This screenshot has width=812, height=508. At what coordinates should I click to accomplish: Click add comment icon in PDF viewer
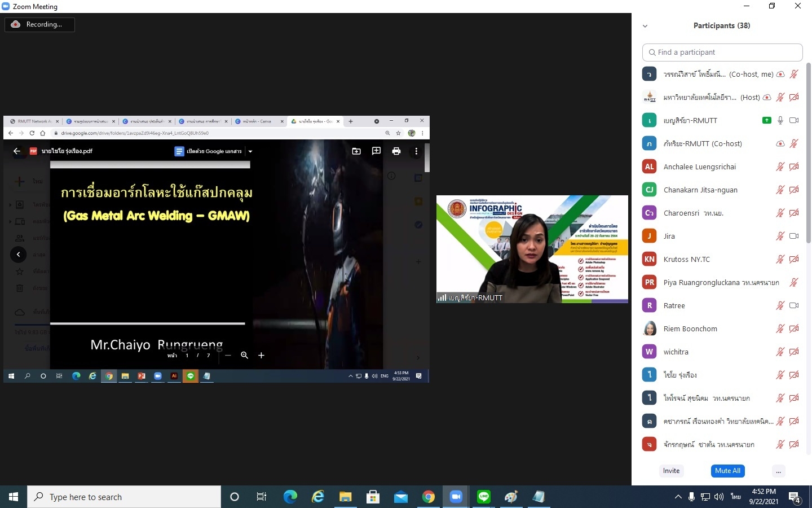coord(376,151)
